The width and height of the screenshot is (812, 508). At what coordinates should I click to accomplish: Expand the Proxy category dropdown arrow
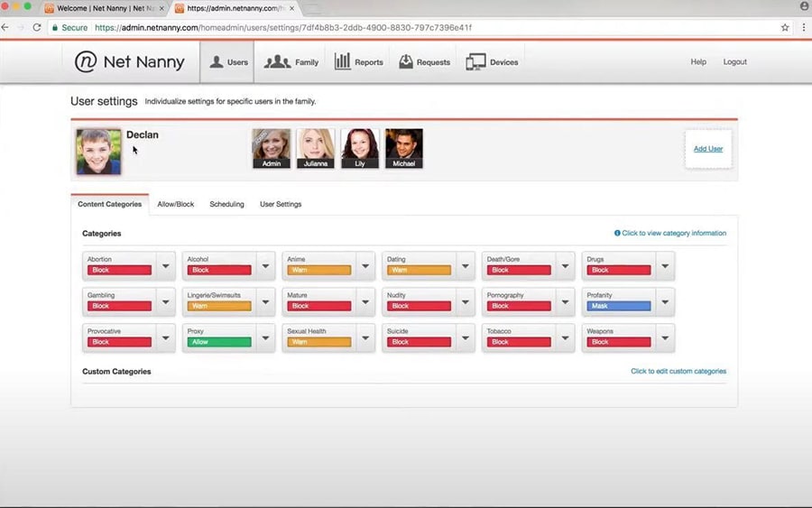point(265,338)
